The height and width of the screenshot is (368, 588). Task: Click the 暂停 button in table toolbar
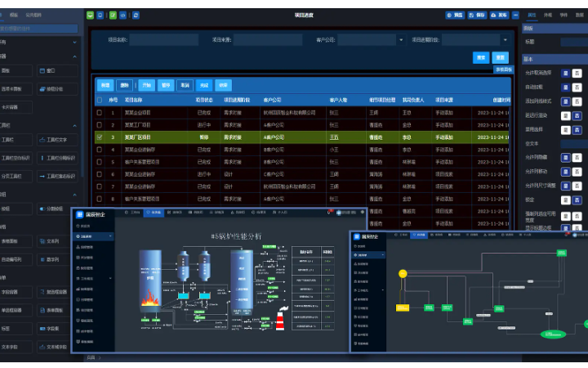(166, 85)
